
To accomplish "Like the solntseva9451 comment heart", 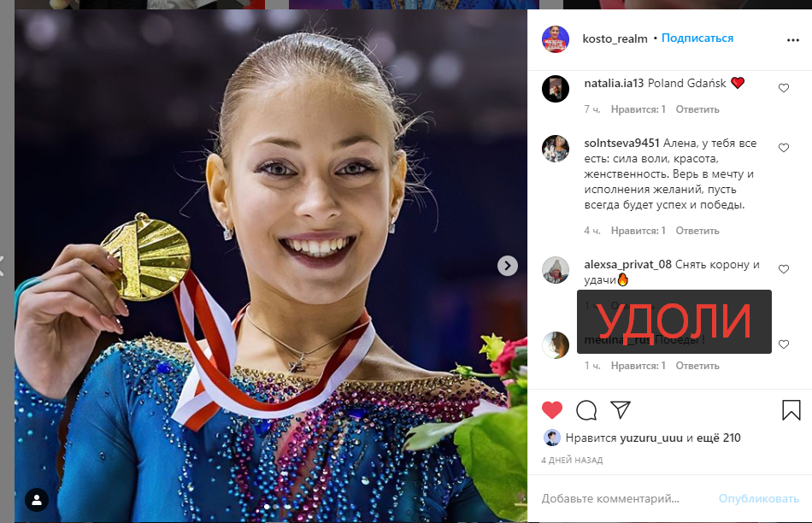I will point(784,148).
